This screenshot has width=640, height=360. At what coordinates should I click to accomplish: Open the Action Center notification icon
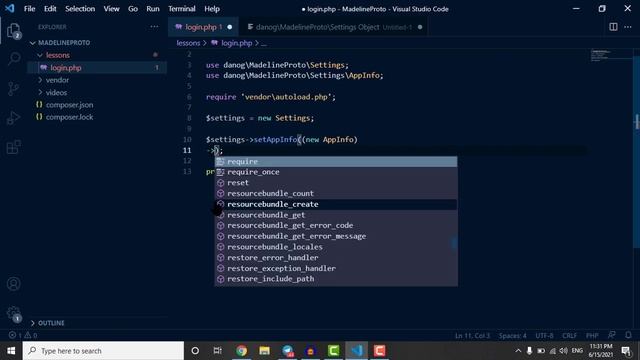[626, 351]
